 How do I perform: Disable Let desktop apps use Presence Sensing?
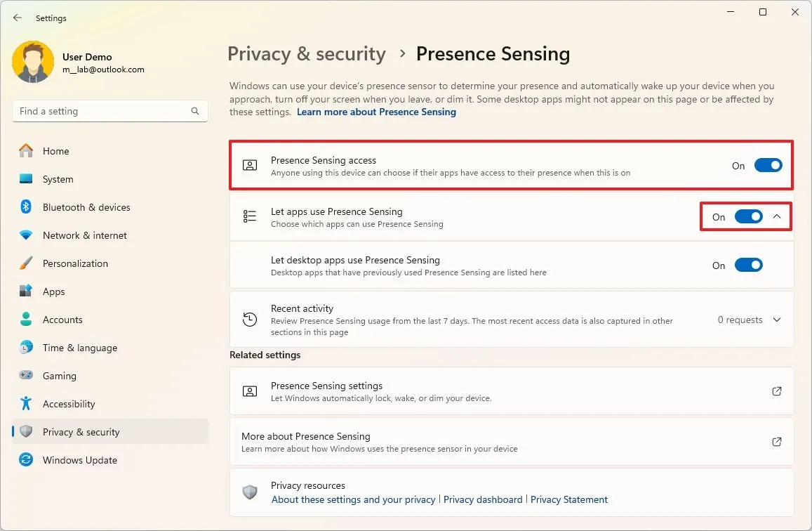[x=748, y=265]
